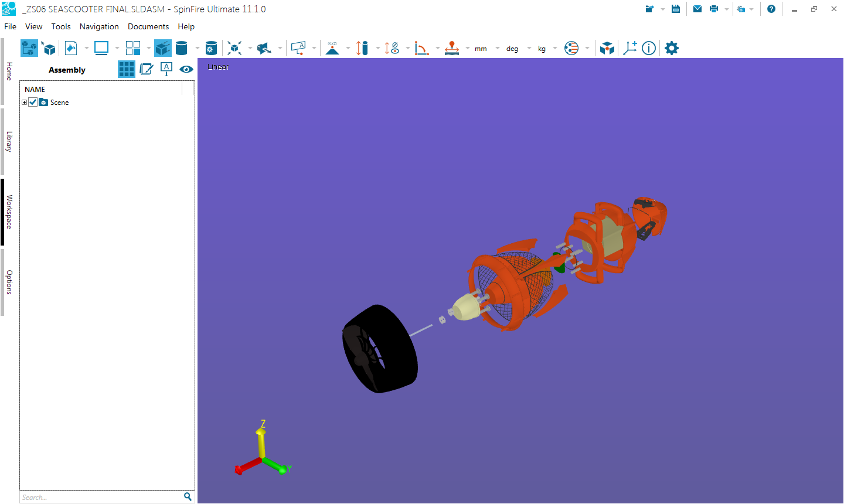Open settings with the gear icon
Image resolution: width=844 pixels, height=504 pixels.
pos(672,48)
